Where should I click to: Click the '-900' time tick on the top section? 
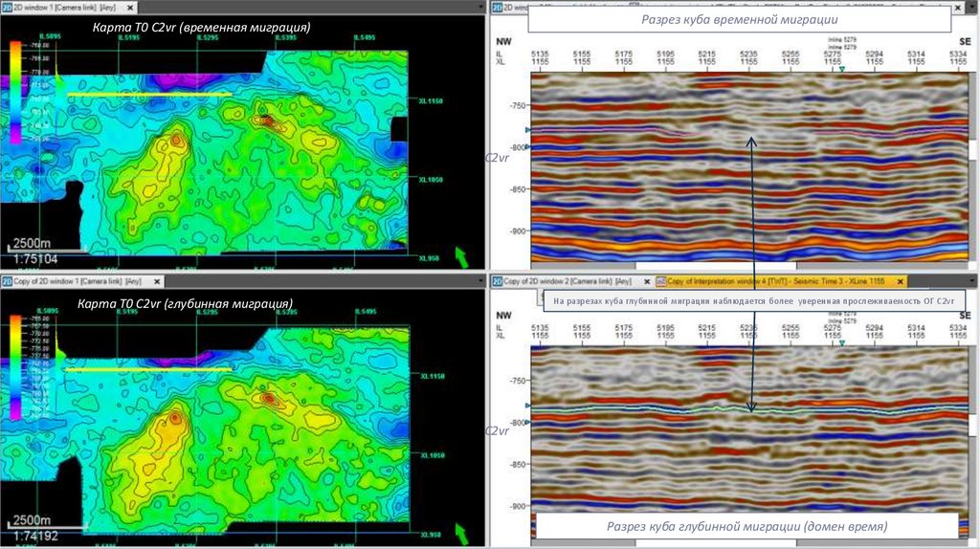518,231
